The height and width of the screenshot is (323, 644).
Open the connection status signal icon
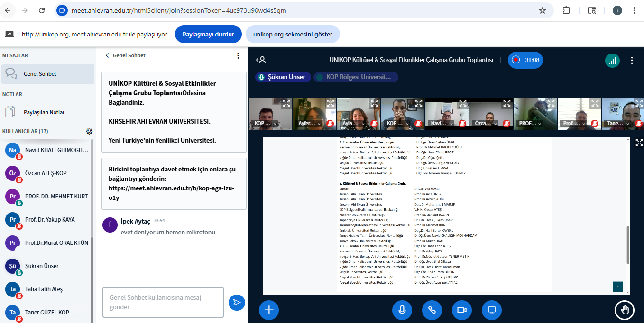pos(612,60)
